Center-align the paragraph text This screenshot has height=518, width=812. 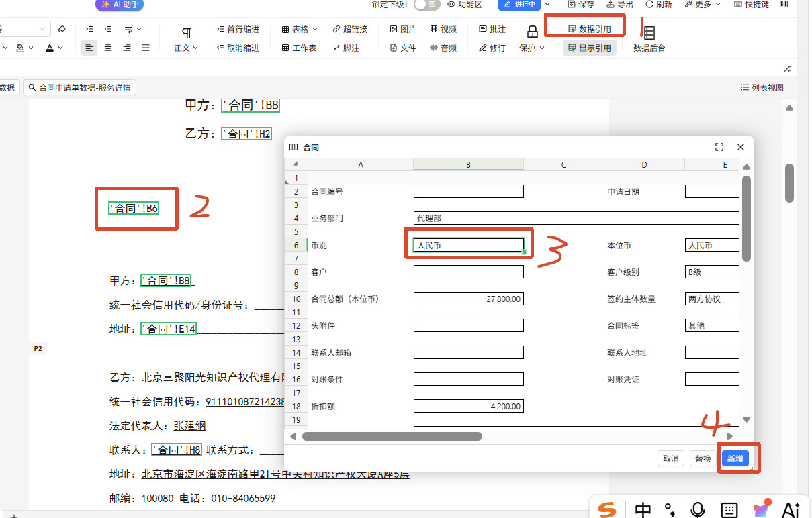coord(108,48)
